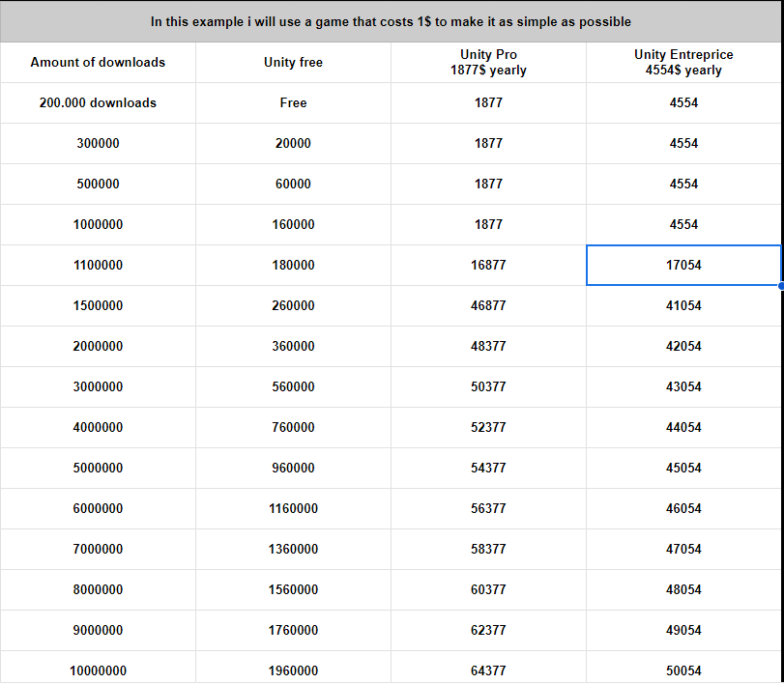Select the 10000000 downloads cell
This screenshot has width=784, height=684.
(x=98, y=670)
